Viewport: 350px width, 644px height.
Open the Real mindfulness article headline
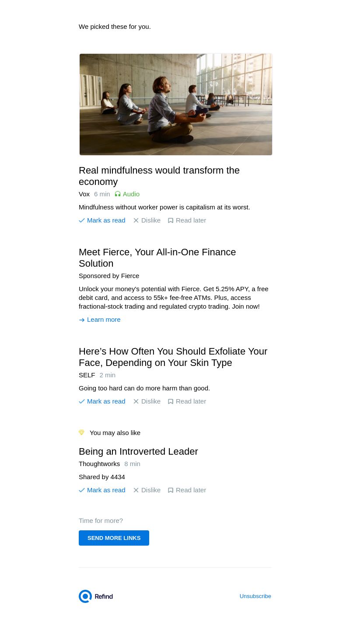pos(159,176)
